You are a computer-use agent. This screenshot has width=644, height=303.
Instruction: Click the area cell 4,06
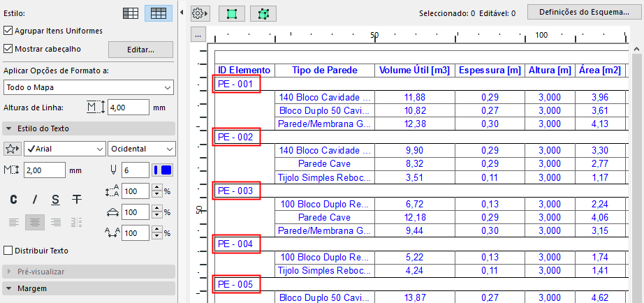coord(600,217)
